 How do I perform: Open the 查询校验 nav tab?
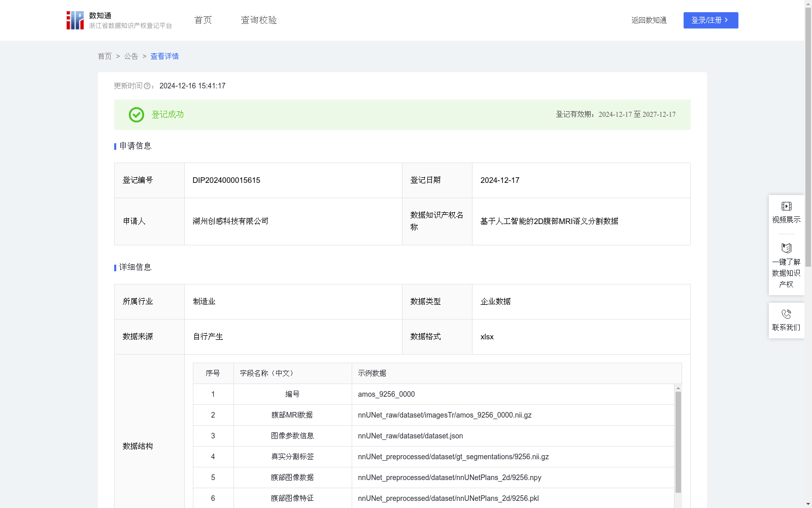pos(259,20)
